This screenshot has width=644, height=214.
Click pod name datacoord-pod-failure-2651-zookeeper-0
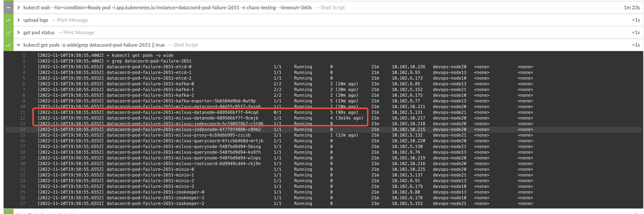tap(156, 192)
